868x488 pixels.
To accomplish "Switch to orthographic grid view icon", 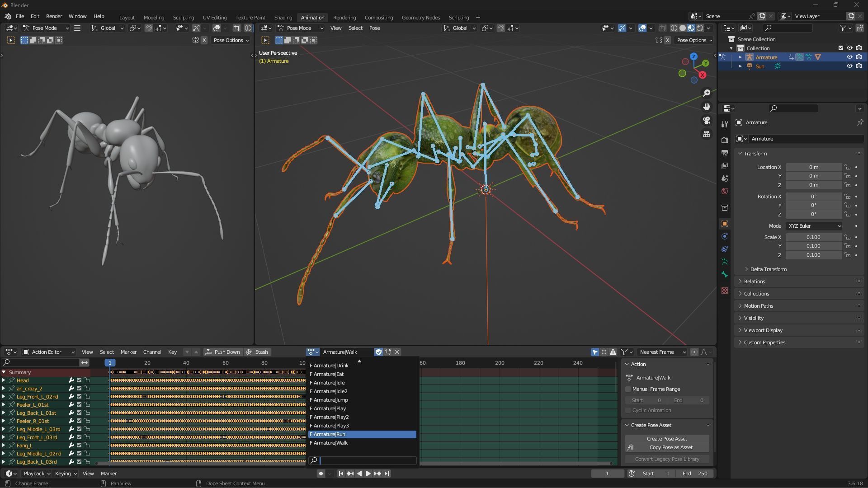I will [706, 134].
